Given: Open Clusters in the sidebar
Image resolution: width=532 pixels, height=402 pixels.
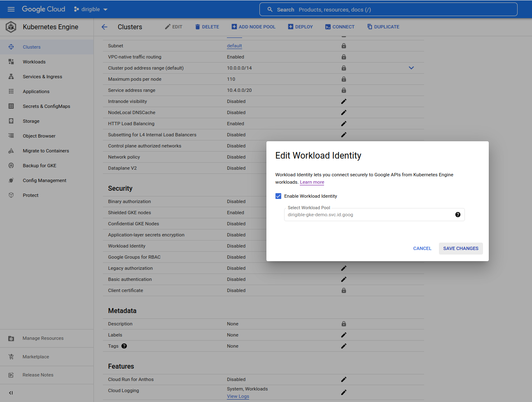Looking at the screenshot, I should [x=47, y=47].
